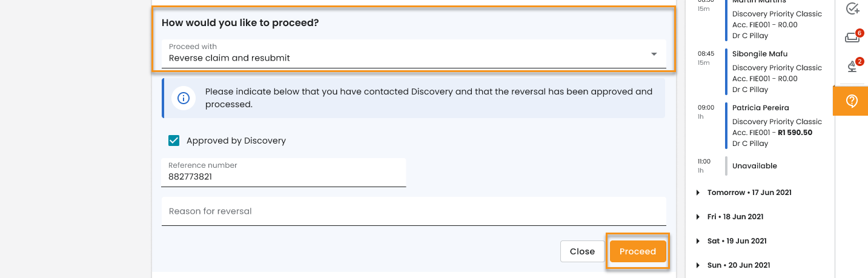Uncheck the Approved by Discovery checkbox
The width and height of the screenshot is (868, 278).
pyautogui.click(x=174, y=141)
